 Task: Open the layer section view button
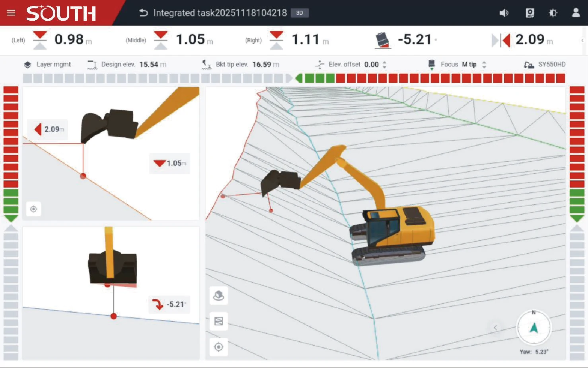[x=218, y=321]
